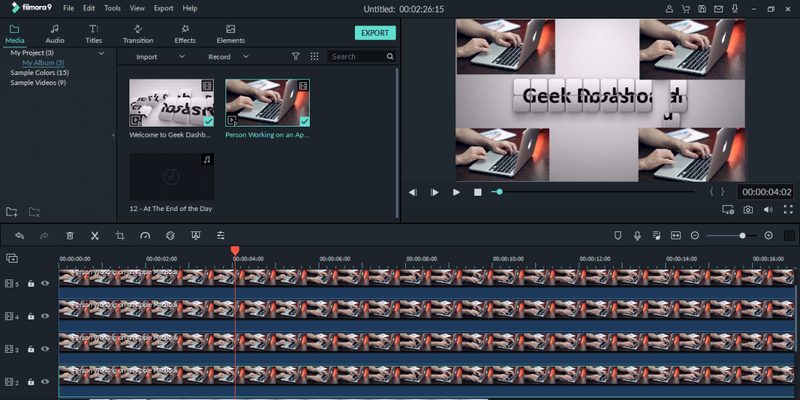Open the crop and zoom tool
800x400 pixels.
click(x=120, y=236)
